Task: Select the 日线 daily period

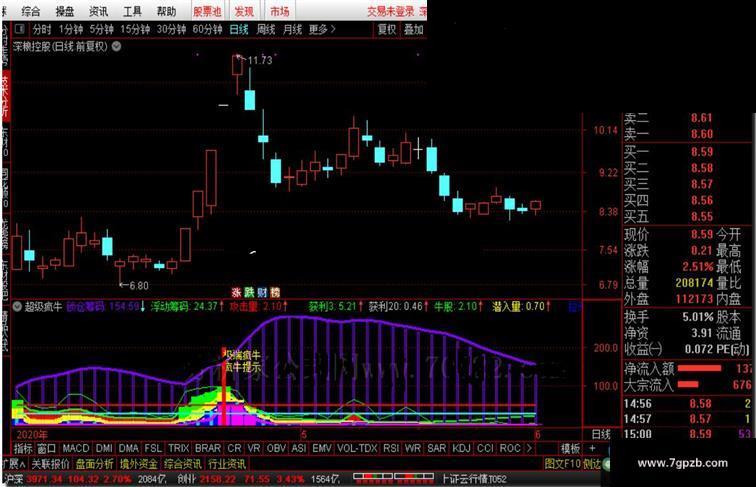Action: 239,29
